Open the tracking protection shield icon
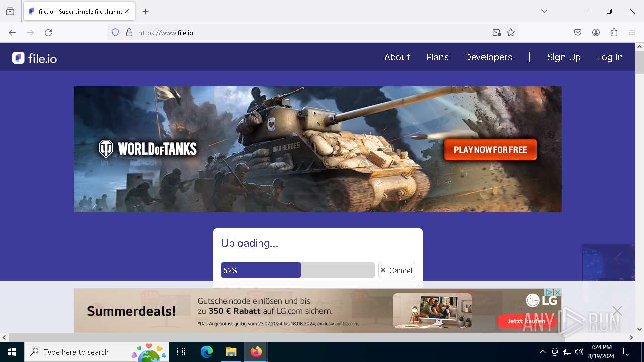This screenshot has height=362, width=644. 115,33
